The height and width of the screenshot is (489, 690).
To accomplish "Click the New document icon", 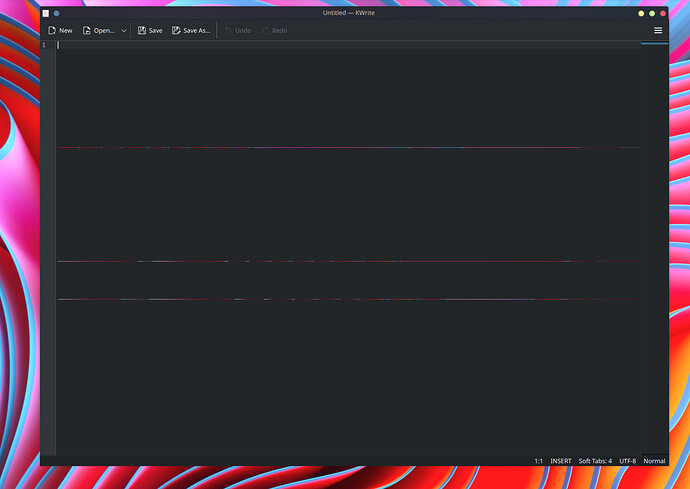I will point(52,31).
